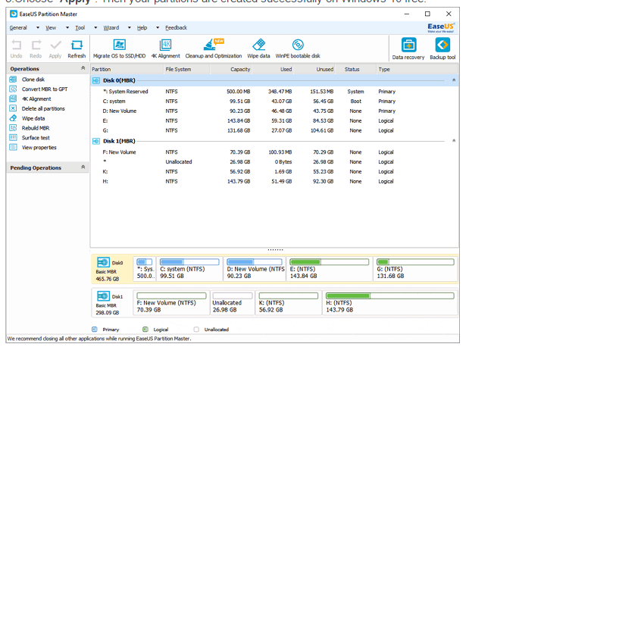
Task: Open the Wizard menu
Action: click(x=111, y=28)
